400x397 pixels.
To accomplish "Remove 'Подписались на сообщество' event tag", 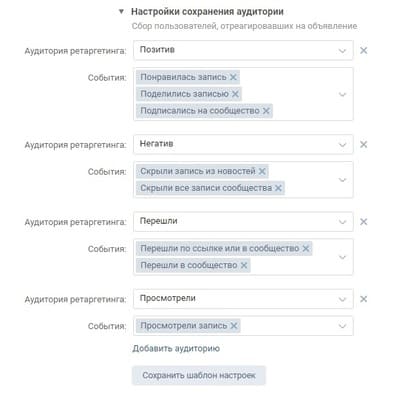I will pyautogui.click(x=266, y=111).
